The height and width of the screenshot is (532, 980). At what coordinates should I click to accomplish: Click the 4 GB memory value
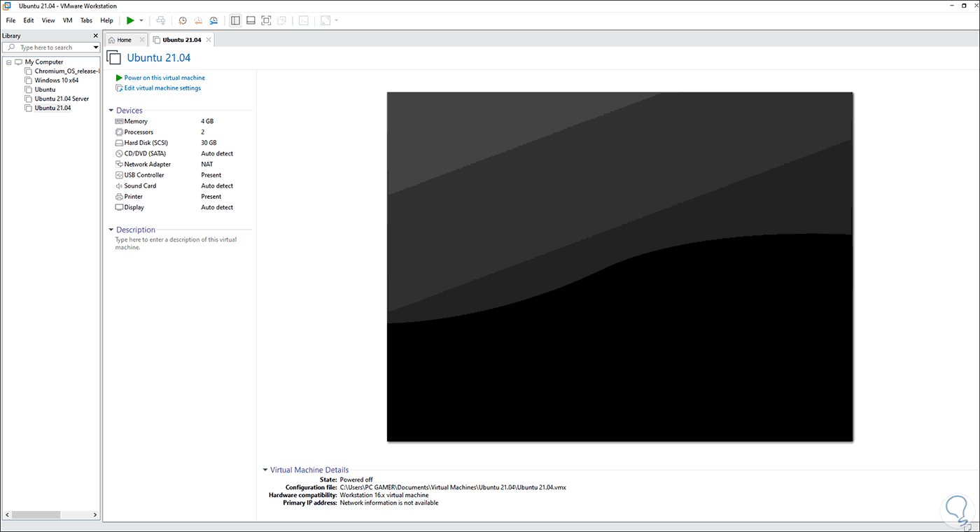point(207,121)
